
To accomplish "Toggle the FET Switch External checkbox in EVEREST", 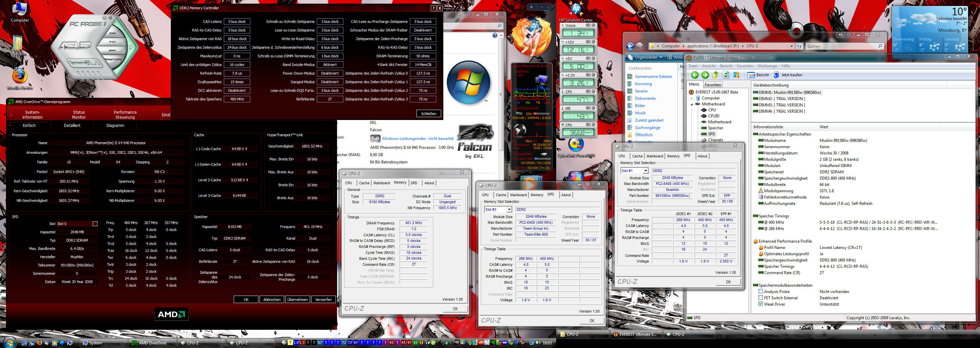I will click(x=760, y=298).
